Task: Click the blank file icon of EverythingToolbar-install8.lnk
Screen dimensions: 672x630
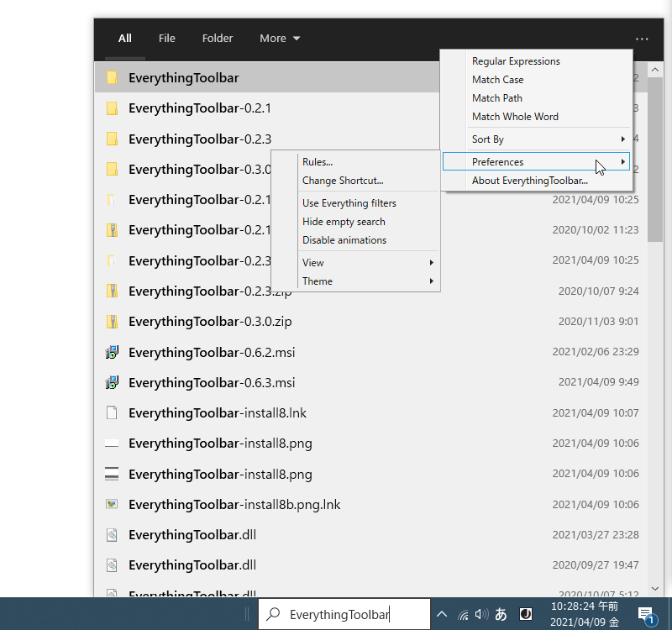Action: (x=112, y=412)
